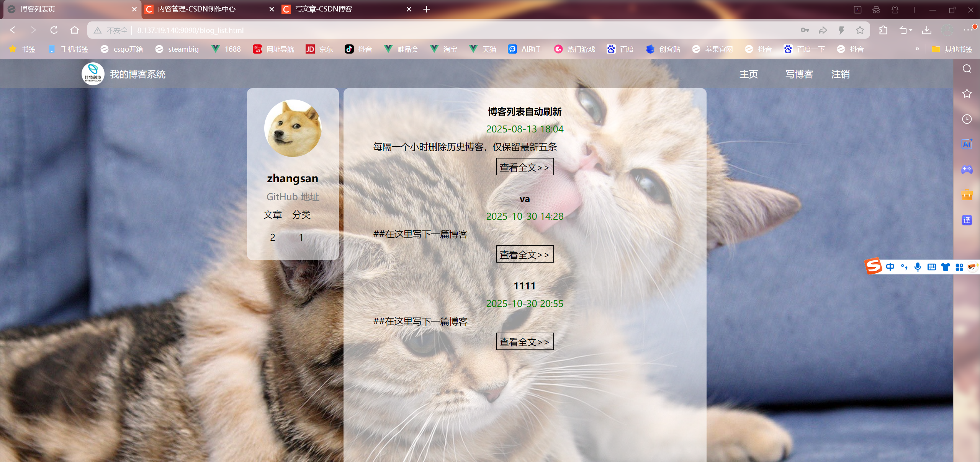Click the home page icon
This screenshot has width=980, height=462.
click(x=75, y=30)
